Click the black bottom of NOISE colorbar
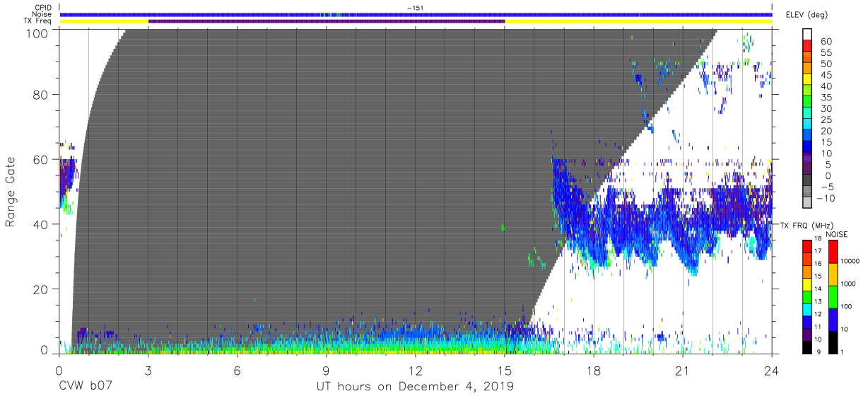This screenshot has height=401, width=868. (x=833, y=342)
